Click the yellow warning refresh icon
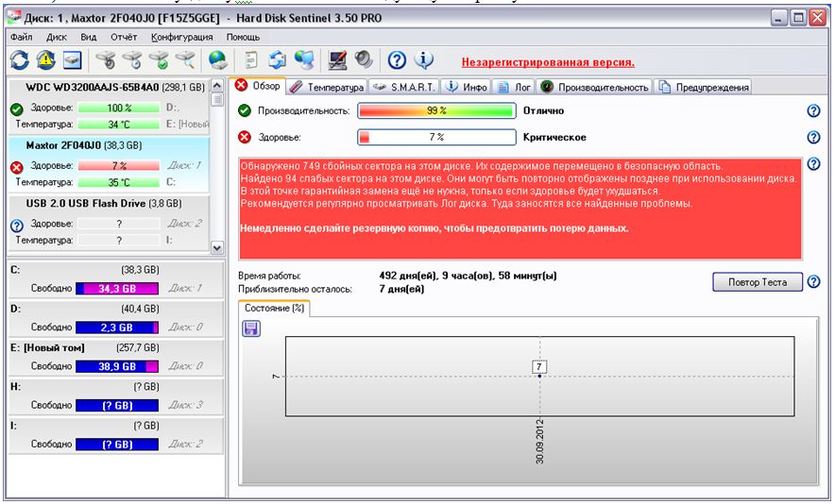The height and width of the screenshot is (504, 835). click(x=45, y=60)
